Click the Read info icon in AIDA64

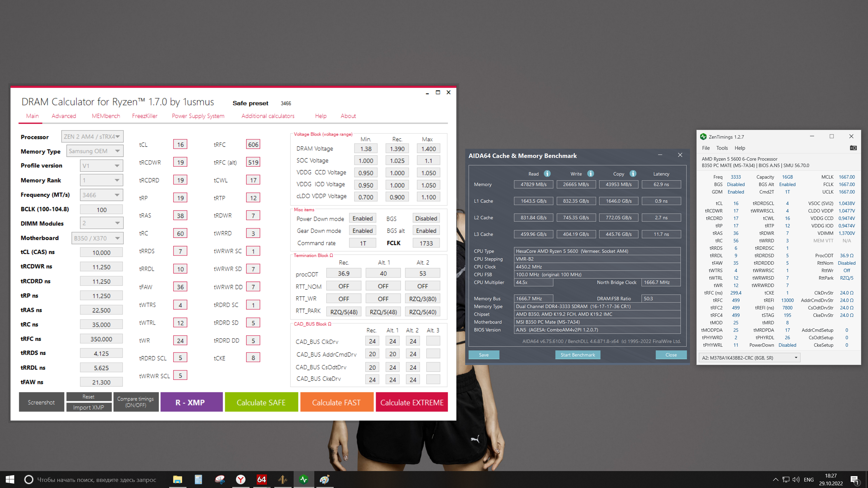[x=547, y=174]
